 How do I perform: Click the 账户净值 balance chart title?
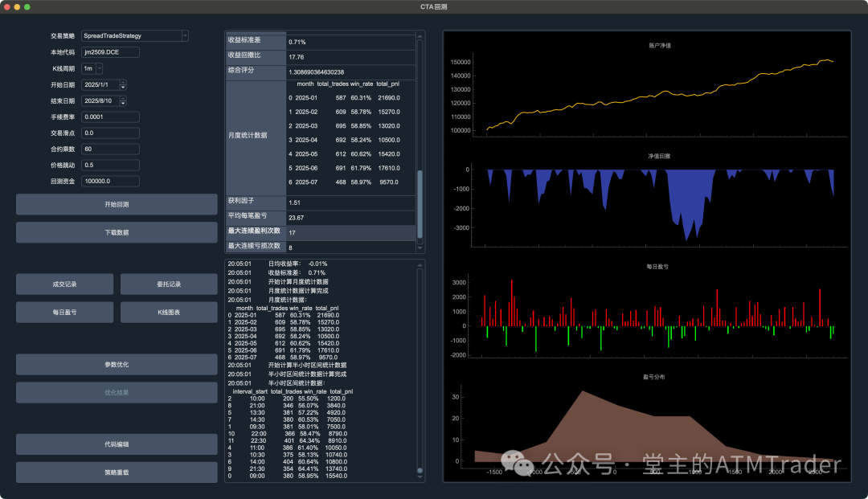click(x=660, y=45)
